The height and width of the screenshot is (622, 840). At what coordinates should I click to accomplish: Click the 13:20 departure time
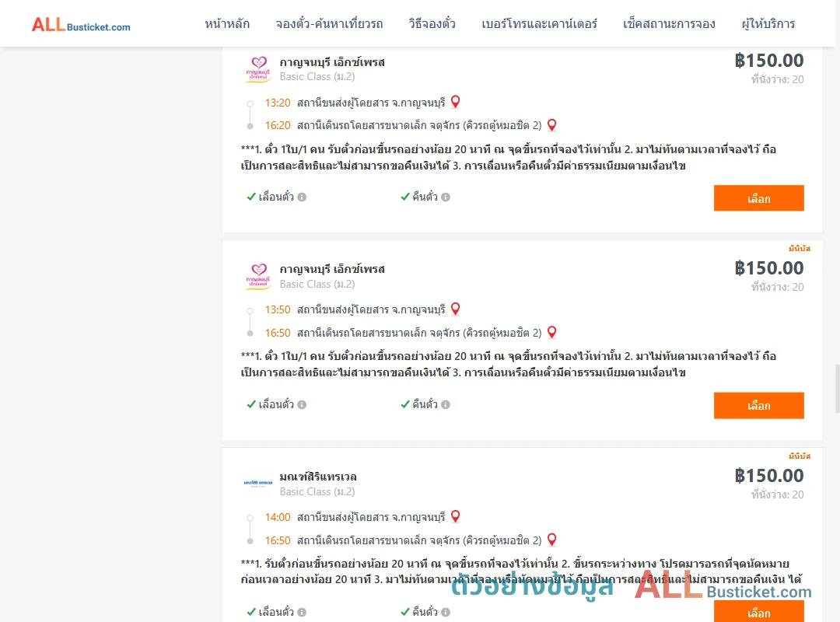click(x=278, y=103)
